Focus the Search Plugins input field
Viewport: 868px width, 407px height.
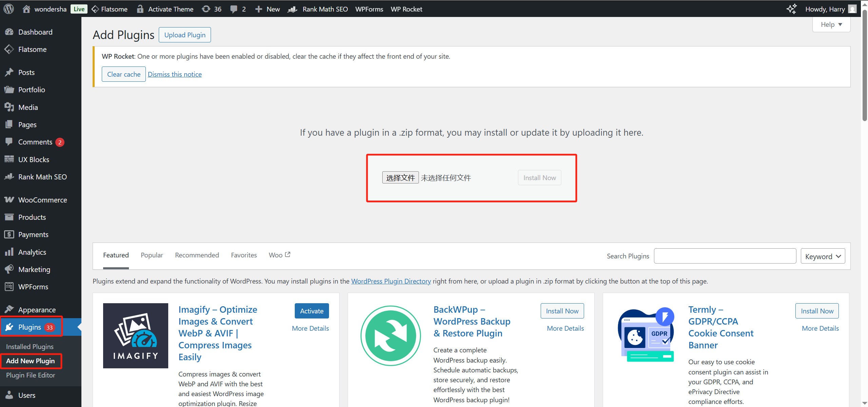[x=725, y=256]
